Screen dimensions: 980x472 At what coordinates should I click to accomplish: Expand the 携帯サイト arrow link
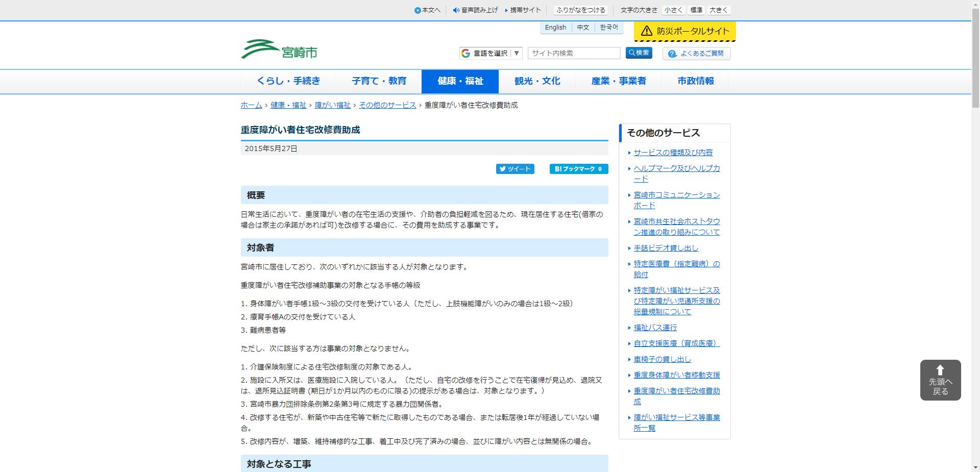506,9
